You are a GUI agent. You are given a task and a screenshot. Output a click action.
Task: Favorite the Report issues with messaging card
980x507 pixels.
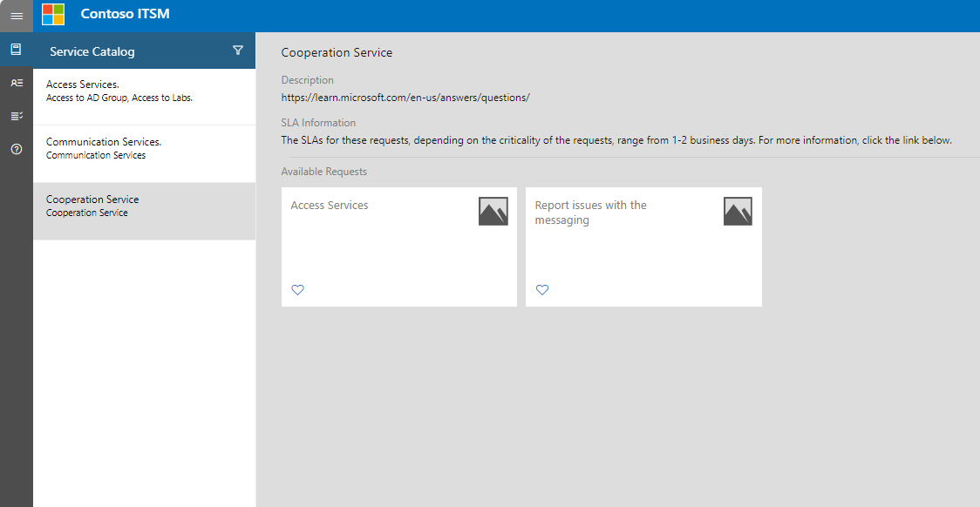click(541, 290)
